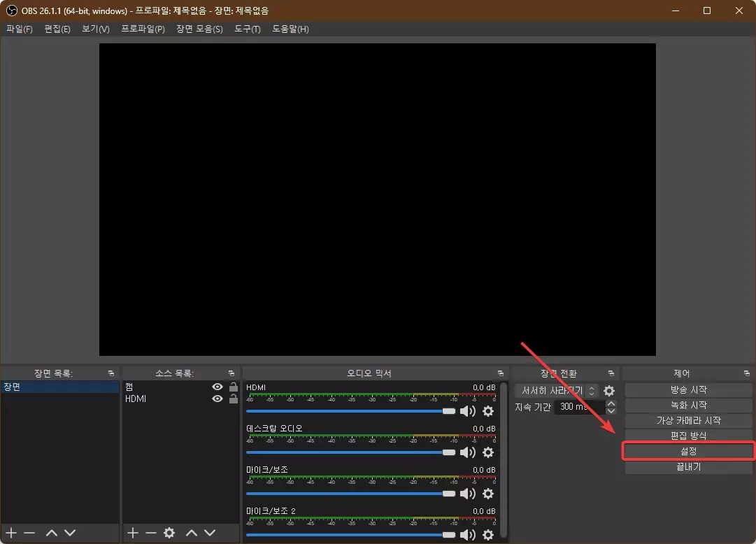
Task: Open the 장면 모음(S) menu
Action: (199, 29)
